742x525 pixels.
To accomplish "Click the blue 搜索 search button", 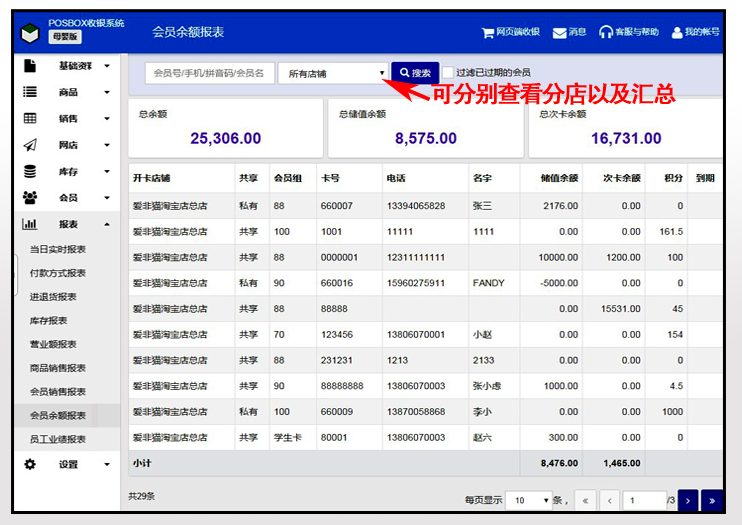I will [414, 73].
